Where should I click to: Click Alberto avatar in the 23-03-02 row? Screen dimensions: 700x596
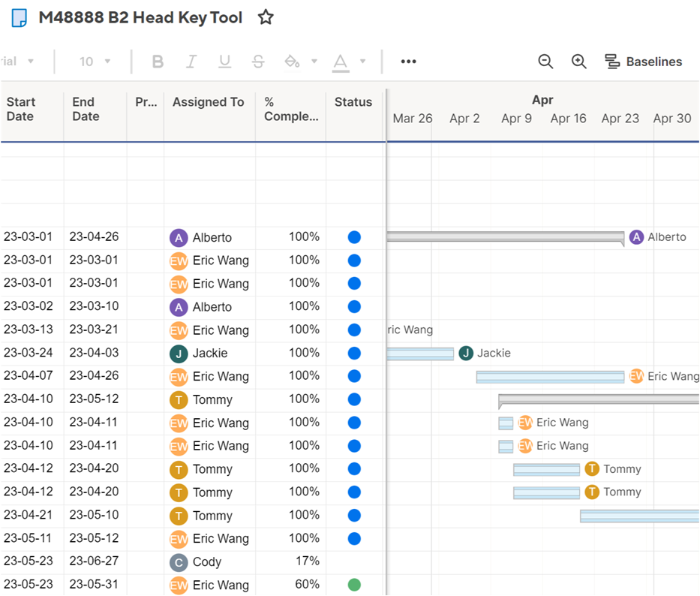click(179, 307)
